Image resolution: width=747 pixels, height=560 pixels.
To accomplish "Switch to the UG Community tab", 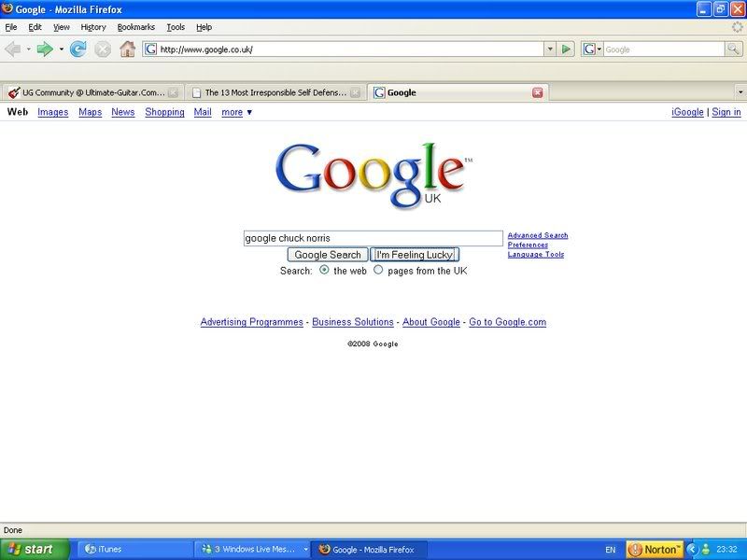I will 93,92.
